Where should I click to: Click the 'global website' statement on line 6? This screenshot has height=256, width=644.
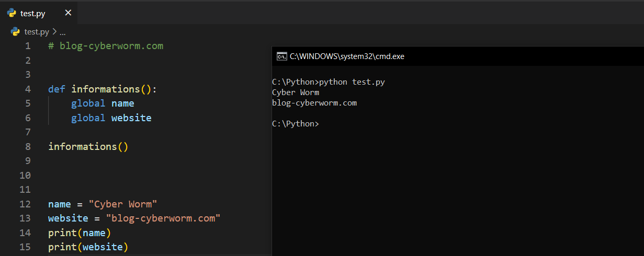111,118
